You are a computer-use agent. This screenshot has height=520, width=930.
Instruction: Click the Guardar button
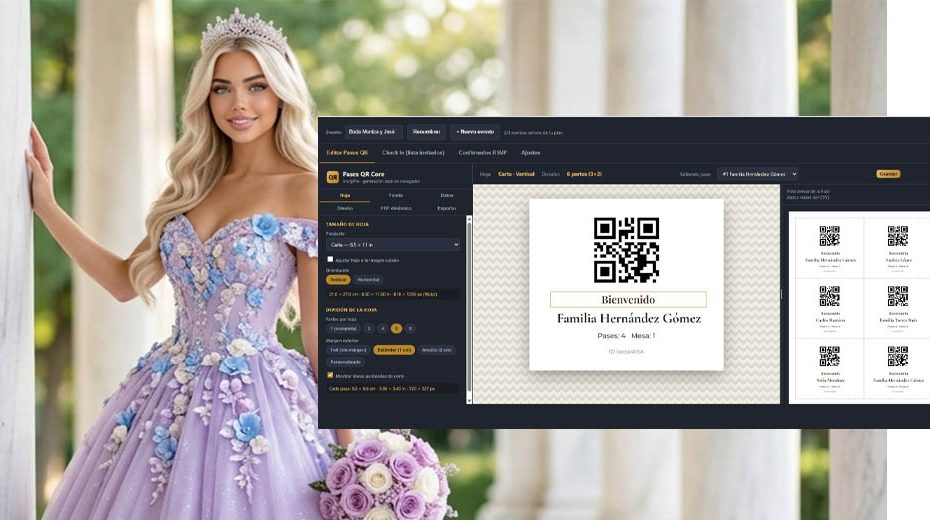click(888, 174)
